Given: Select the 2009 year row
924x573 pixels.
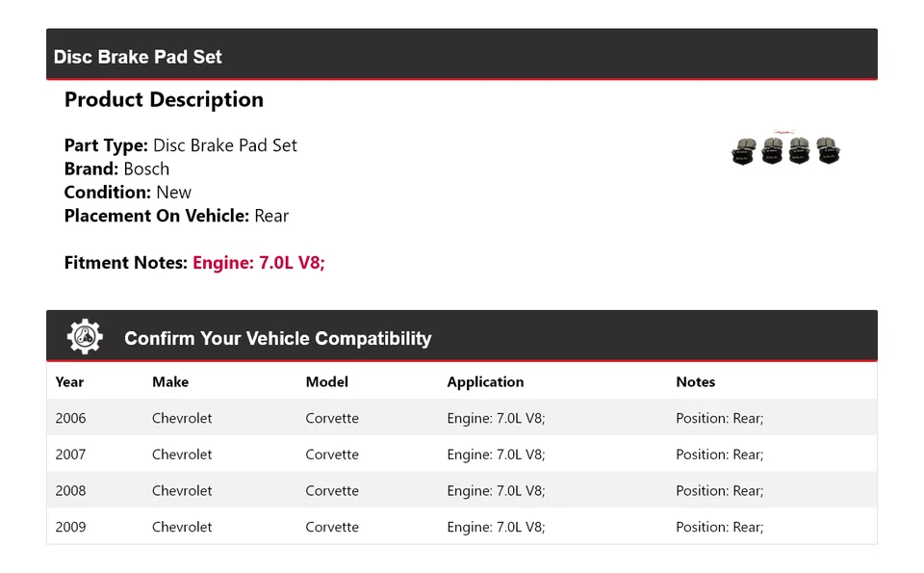Looking at the screenshot, I should click(x=70, y=527).
